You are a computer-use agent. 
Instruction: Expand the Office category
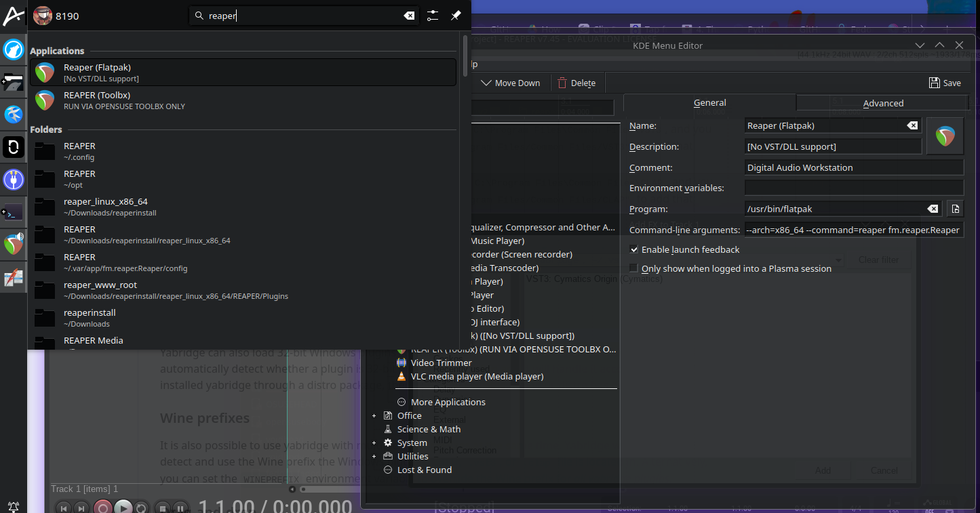pyautogui.click(x=374, y=415)
